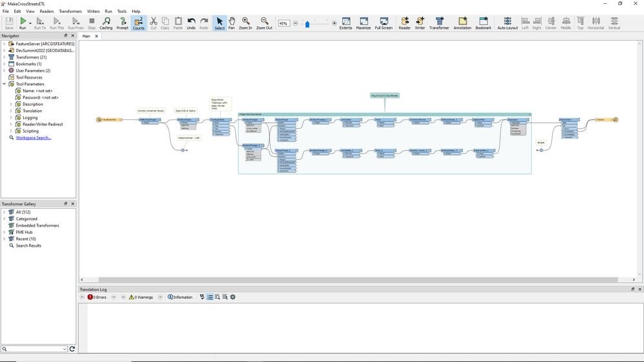Open the Transformers menu
This screenshot has height=362, width=644.
pos(70,11)
